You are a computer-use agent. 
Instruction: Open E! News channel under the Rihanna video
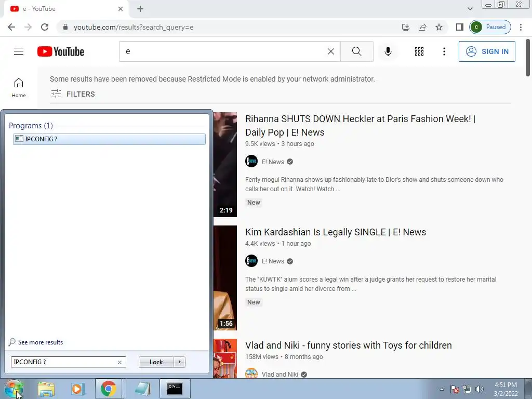click(x=273, y=162)
